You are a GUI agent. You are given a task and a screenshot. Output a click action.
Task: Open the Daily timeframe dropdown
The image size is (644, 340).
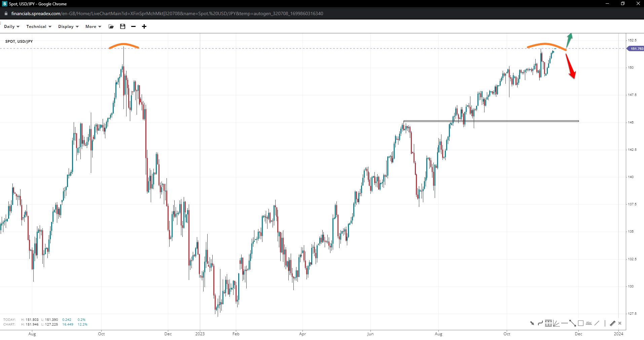click(x=11, y=27)
